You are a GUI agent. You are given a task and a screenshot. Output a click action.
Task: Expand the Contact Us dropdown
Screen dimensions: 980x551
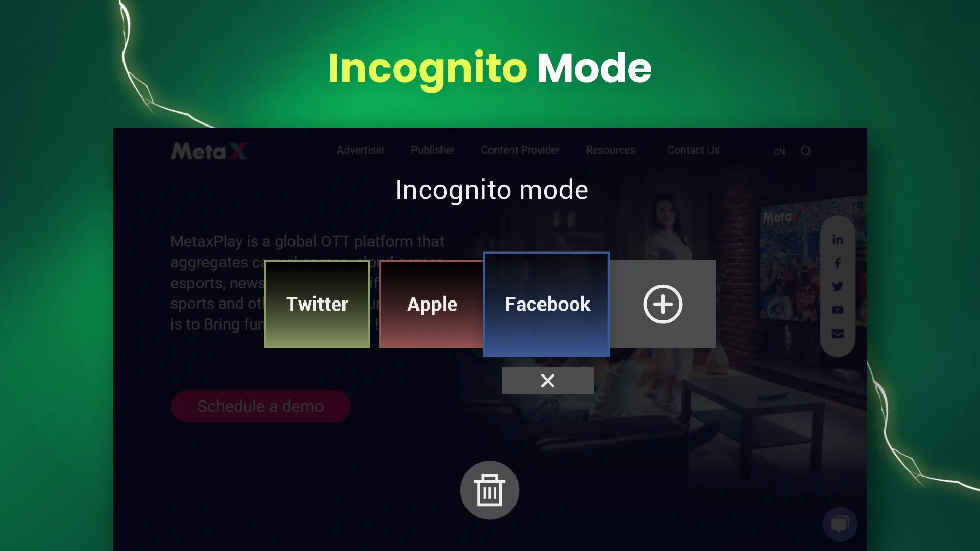[693, 149]
